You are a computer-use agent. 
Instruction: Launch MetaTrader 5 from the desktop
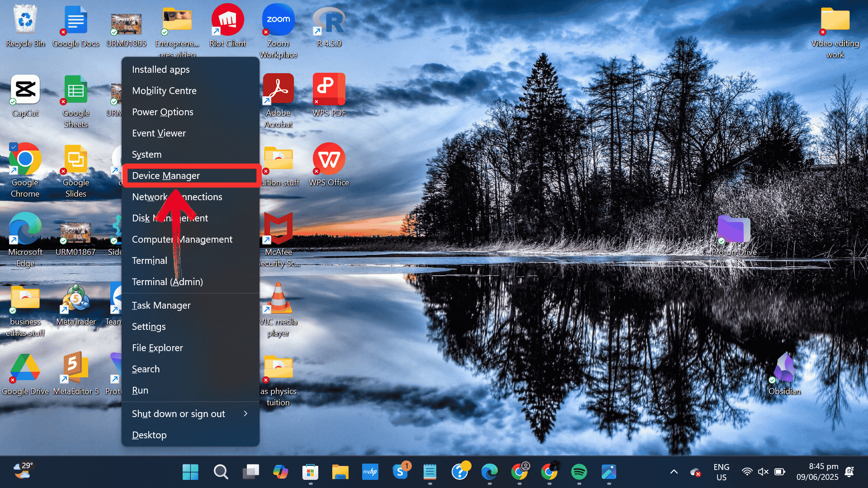76,298
